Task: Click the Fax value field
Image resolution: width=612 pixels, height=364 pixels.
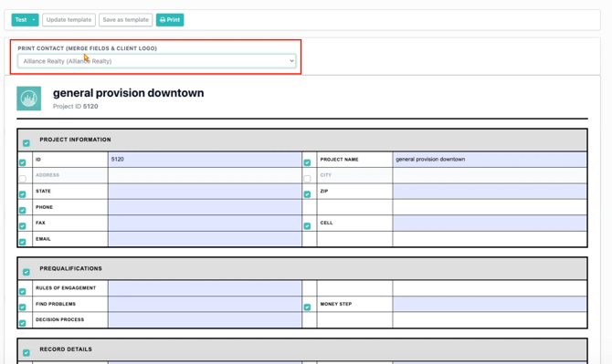Action: pyautogui.click(x=205, y=224)
